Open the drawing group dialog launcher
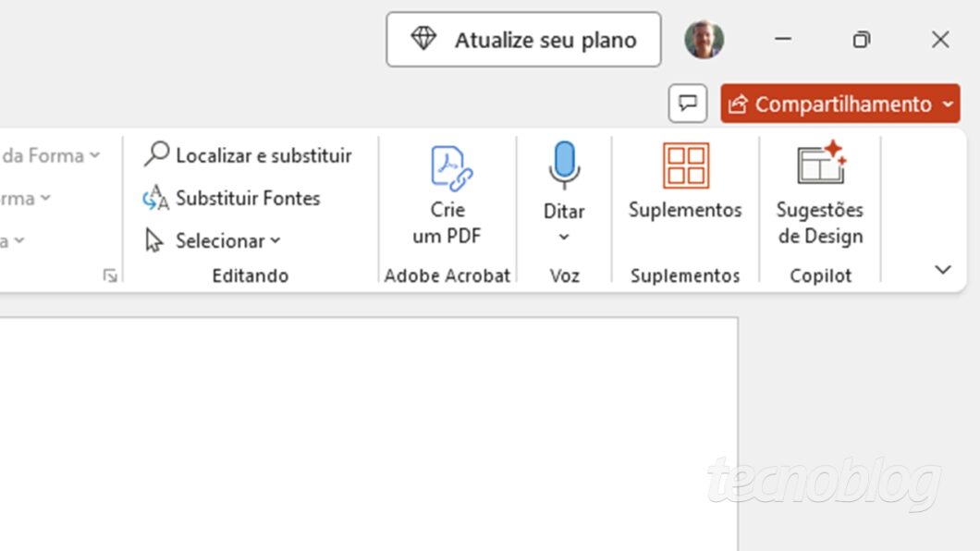The width and height of the screenshot is (980, 551). coord(110,275)
